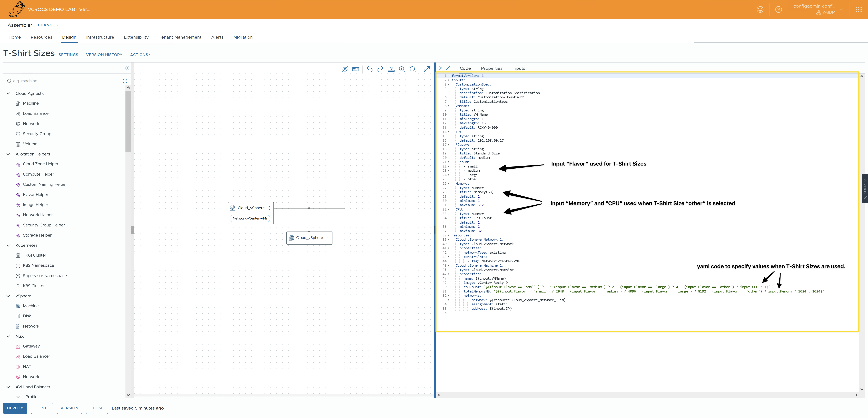Click the DEPLOY button
The height and width of the screenshot is (418, 868).
pyautogui.click(x=15, y=408)
